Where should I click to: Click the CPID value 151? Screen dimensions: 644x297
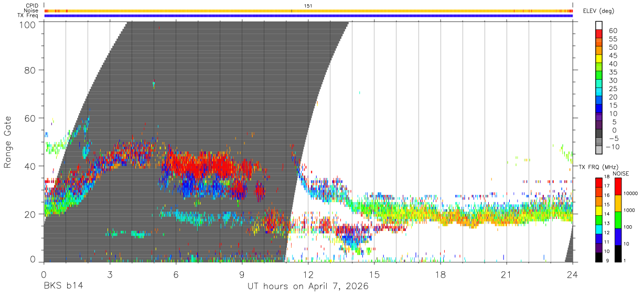coord(308,6)
